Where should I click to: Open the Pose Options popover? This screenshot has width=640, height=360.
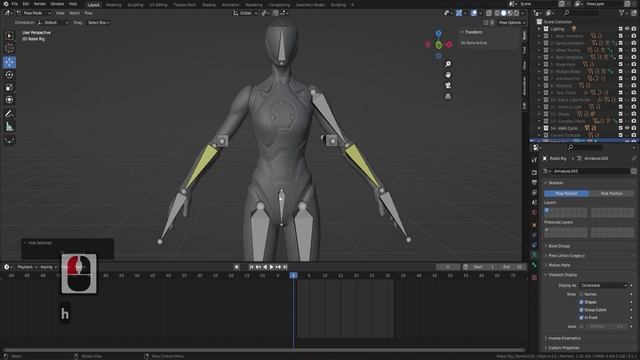point(512,22)
